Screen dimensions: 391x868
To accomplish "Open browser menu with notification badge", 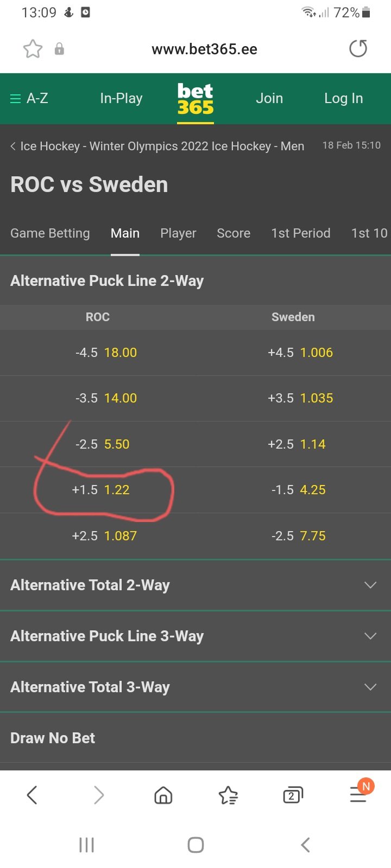I will click(x=360, y=793).
